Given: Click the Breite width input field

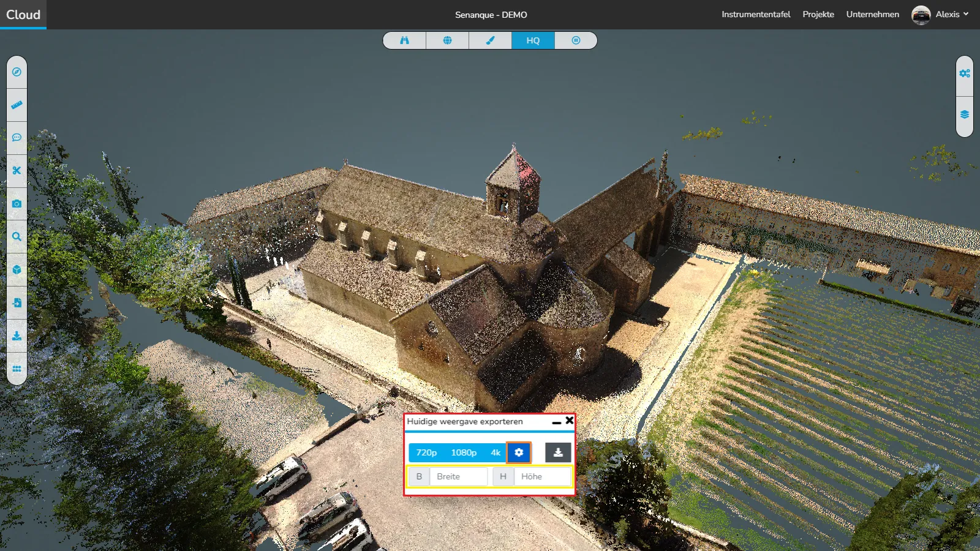Looking at the screenshot, I should click(458, 476).
